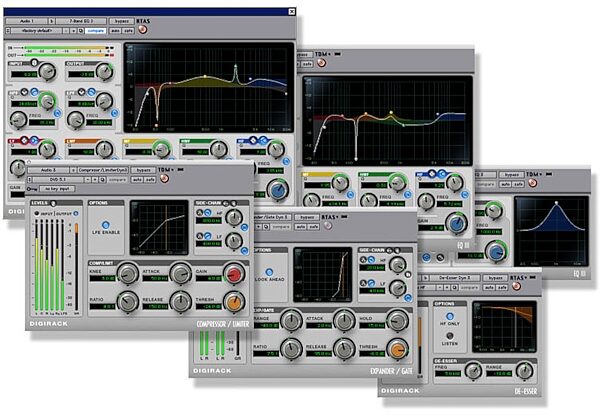Click compare button in 7-Band EQ window

tap(95, 31)
